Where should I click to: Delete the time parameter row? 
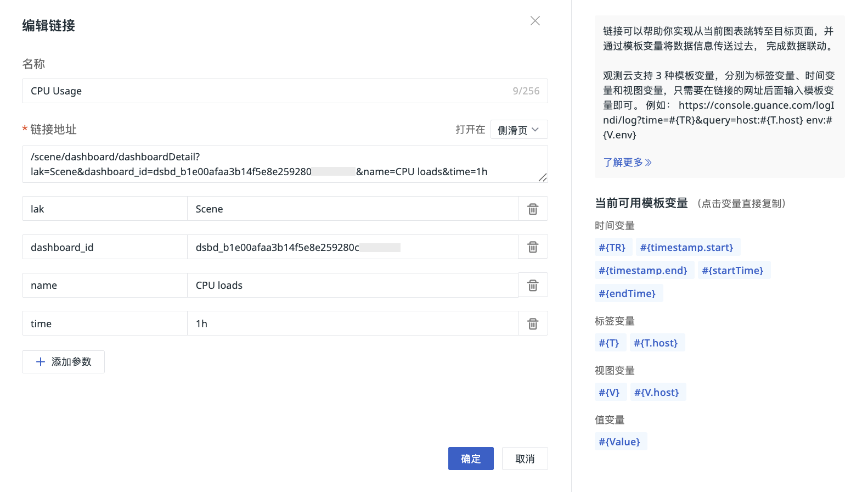(533, 323)
